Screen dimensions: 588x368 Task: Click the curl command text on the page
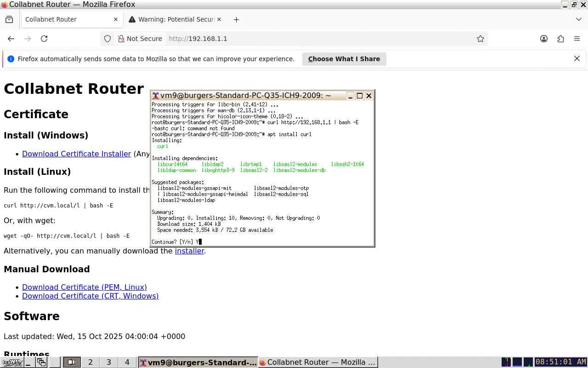click(x=58, y=206)
